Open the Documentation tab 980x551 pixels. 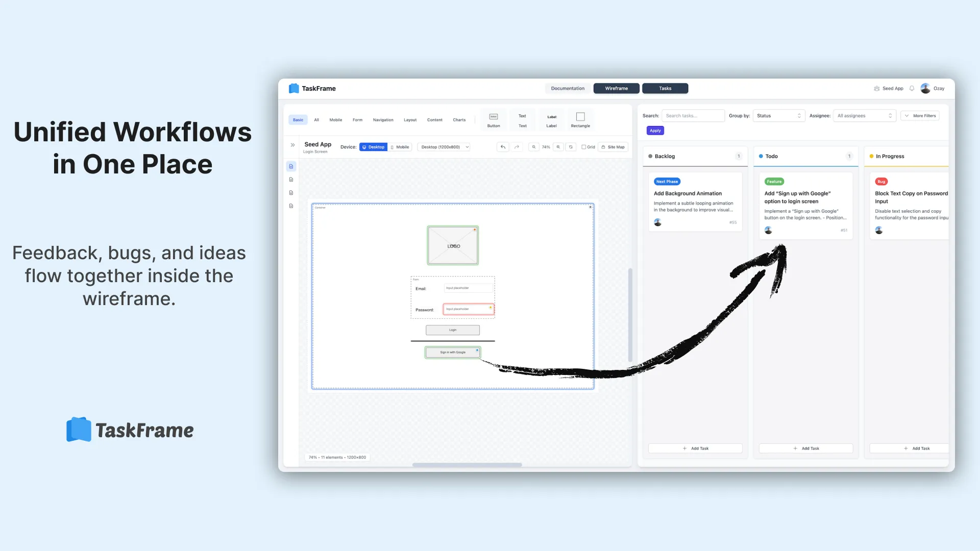click(x=568, y=88)
